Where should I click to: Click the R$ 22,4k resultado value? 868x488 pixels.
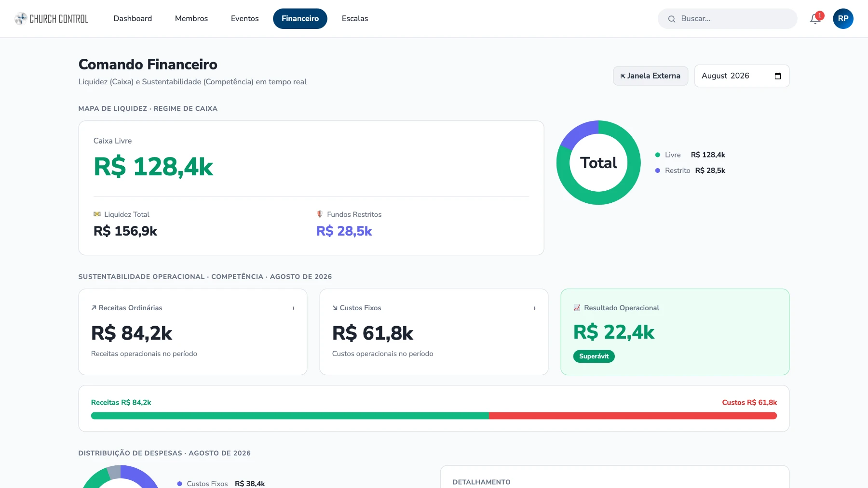[614, 332]
